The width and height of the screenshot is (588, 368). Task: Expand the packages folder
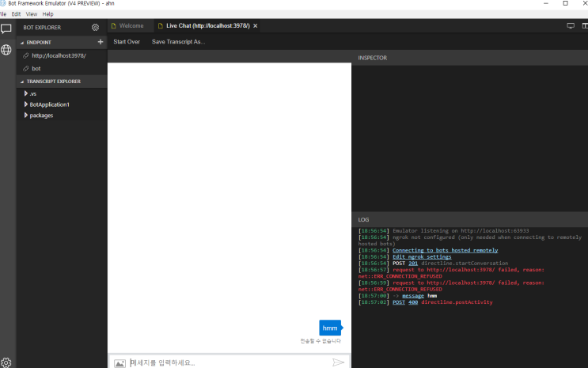point(25,116)
